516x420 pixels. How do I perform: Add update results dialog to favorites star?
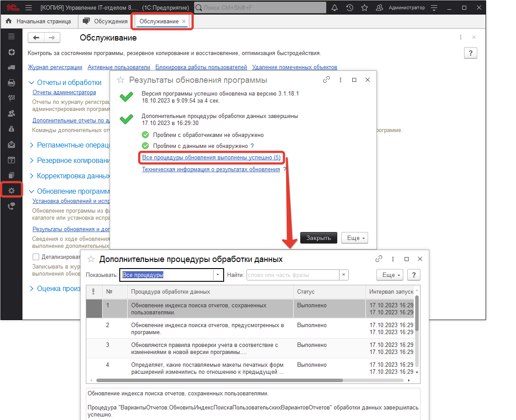pos(120,80)
